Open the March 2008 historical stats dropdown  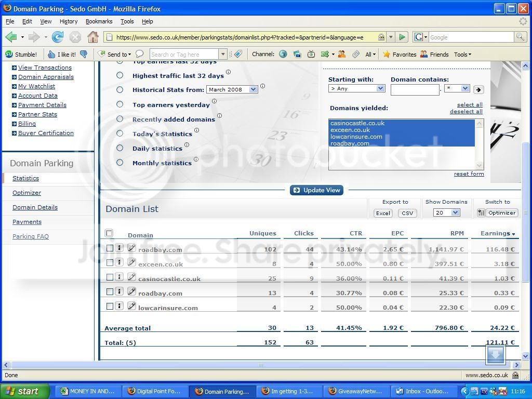coord(232,89)
